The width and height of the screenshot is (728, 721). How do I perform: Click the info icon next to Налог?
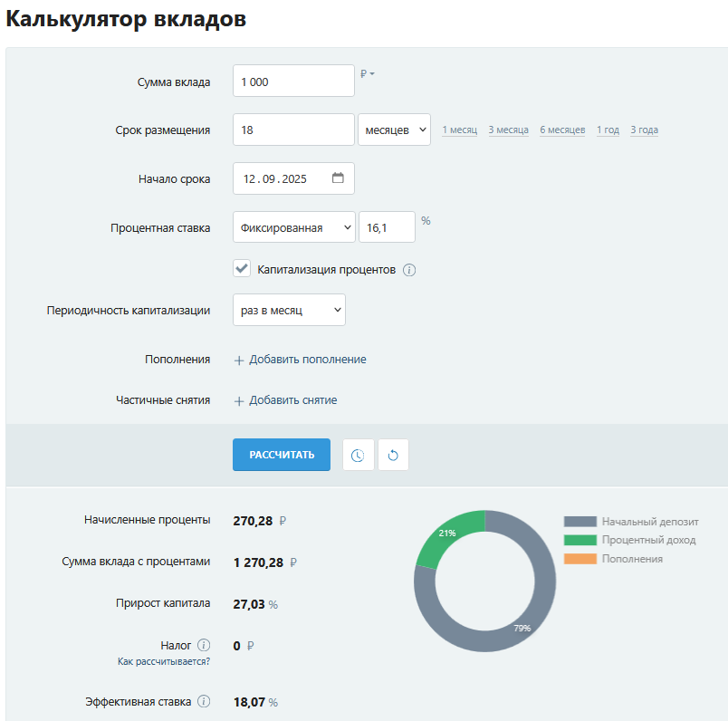[205, 645]
